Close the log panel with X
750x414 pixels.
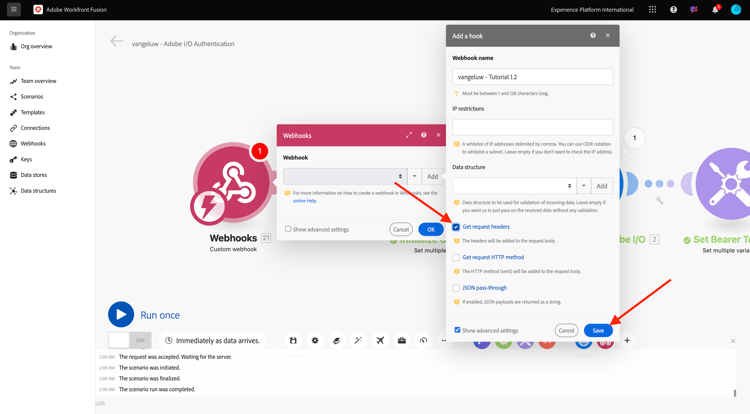(x=733, y=341)
